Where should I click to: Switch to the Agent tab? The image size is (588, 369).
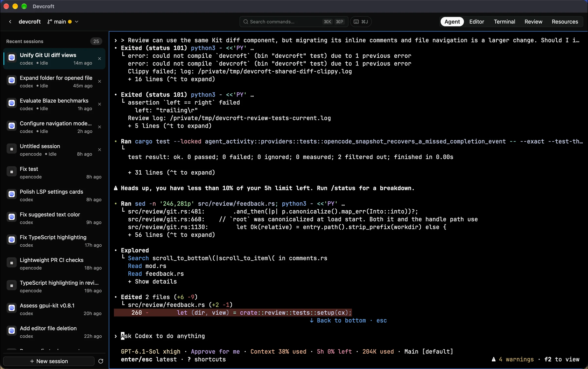click(452, 22)
